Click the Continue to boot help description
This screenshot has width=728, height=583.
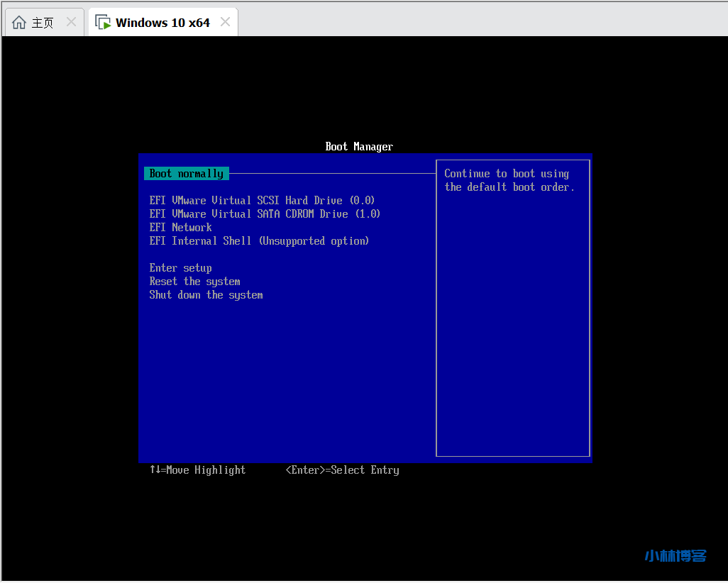pos(509,180)
